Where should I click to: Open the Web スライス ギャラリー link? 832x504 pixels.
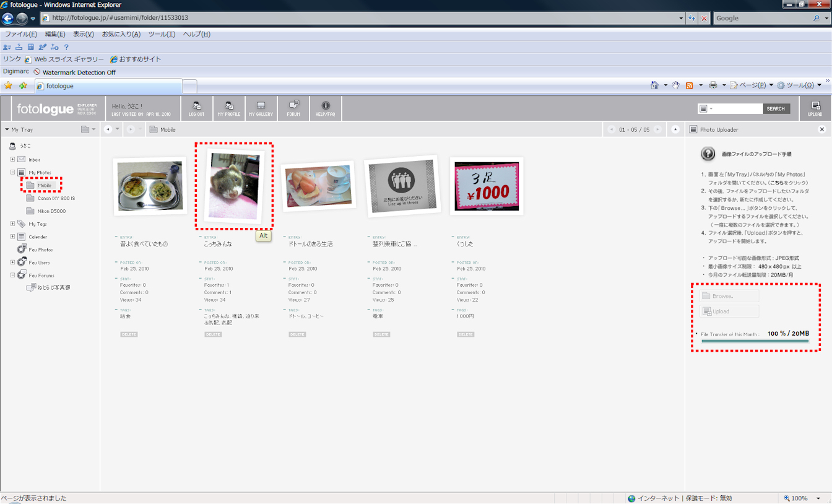(x=64, y=59)
